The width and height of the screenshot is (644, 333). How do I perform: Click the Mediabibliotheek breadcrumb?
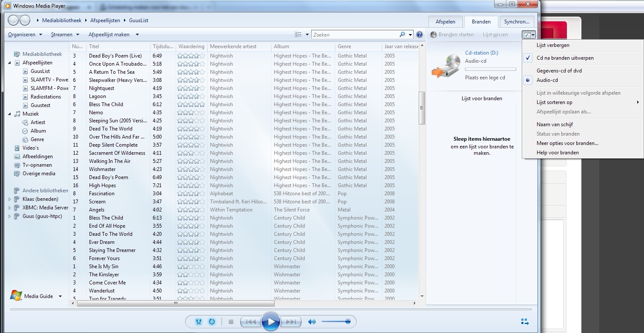pyautogui.click(x=62, y=20)
